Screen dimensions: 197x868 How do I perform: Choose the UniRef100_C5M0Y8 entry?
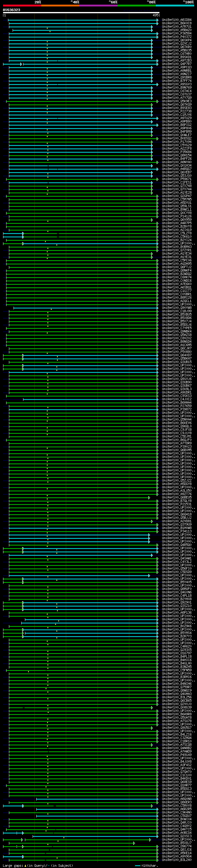[x=176, y=806]
